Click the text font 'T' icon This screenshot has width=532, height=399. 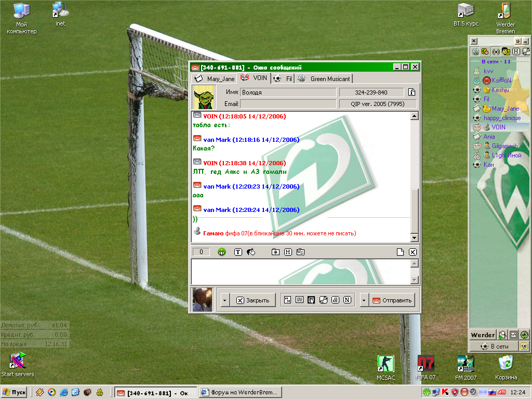coord(238,252)
